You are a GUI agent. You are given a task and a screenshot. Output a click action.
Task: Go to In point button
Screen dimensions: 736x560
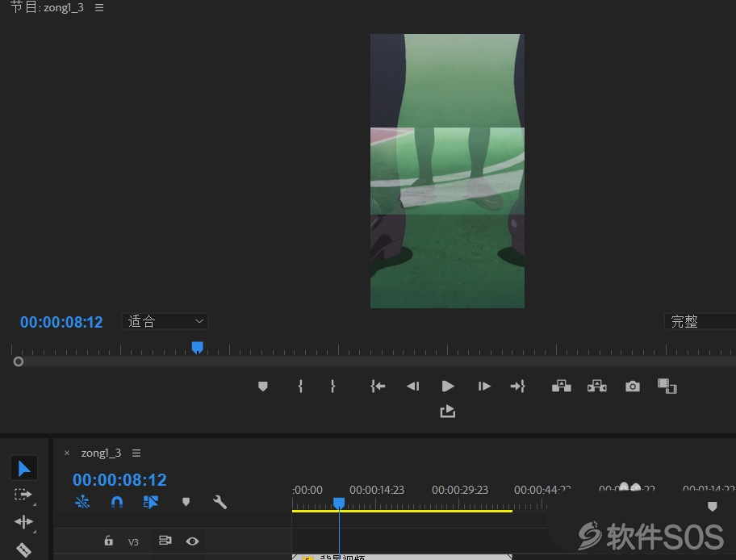(x=378, y=387)
